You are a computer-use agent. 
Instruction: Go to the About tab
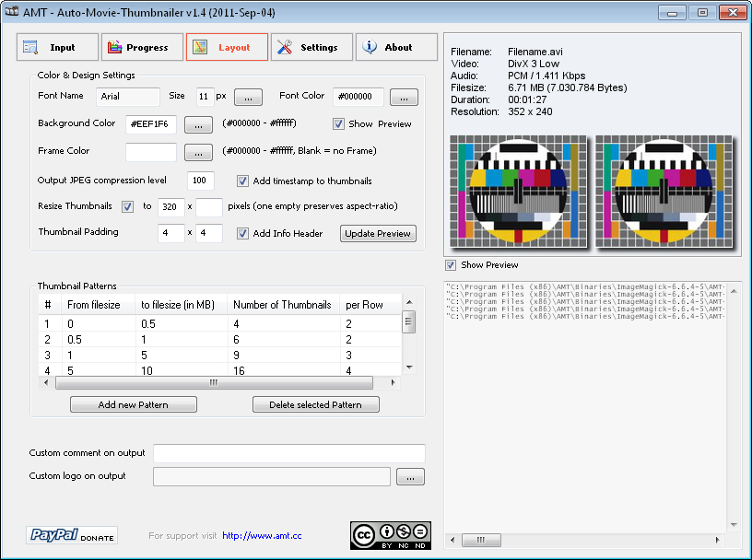pos(396,47)
